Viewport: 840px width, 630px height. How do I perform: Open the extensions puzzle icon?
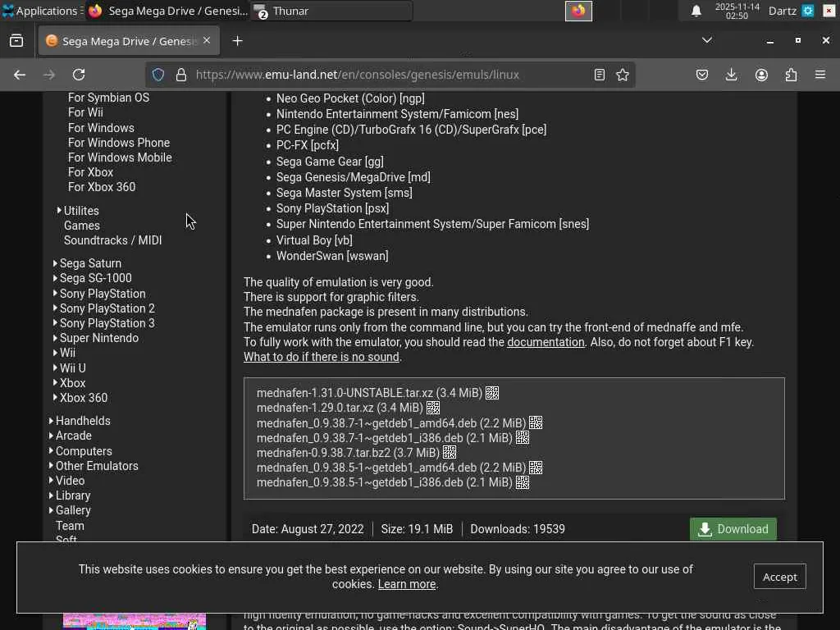(x=791, y=75)
